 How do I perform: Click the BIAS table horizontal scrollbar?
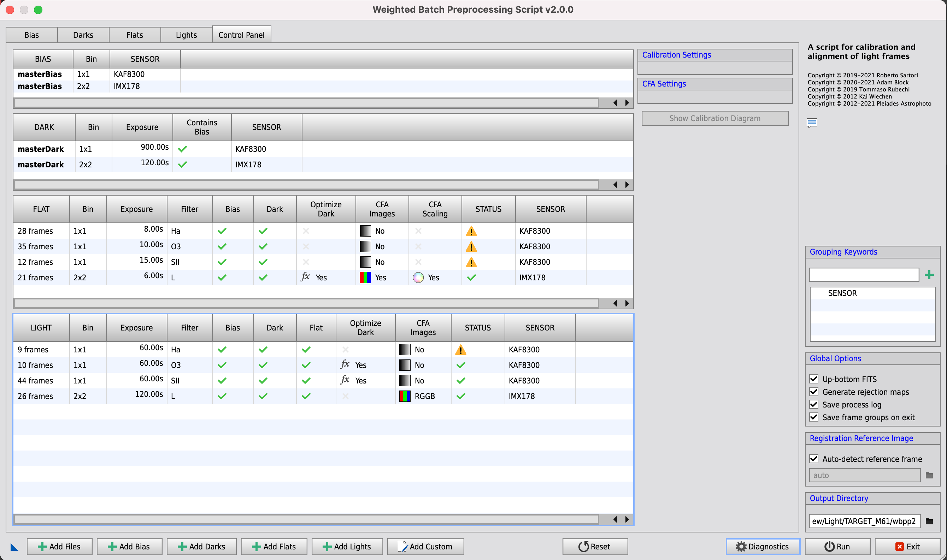(x=306, y=103)
